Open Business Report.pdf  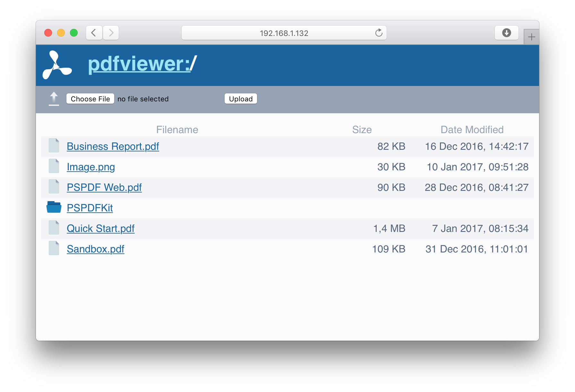coord(113,146)
